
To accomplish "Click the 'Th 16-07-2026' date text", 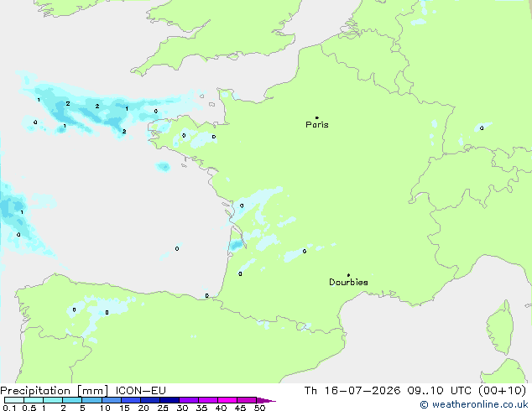I will (352, 391).
